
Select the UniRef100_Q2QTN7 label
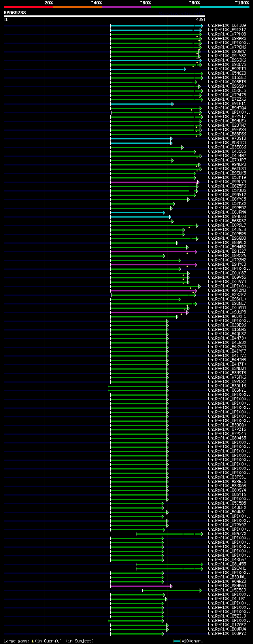click(227, 126)
